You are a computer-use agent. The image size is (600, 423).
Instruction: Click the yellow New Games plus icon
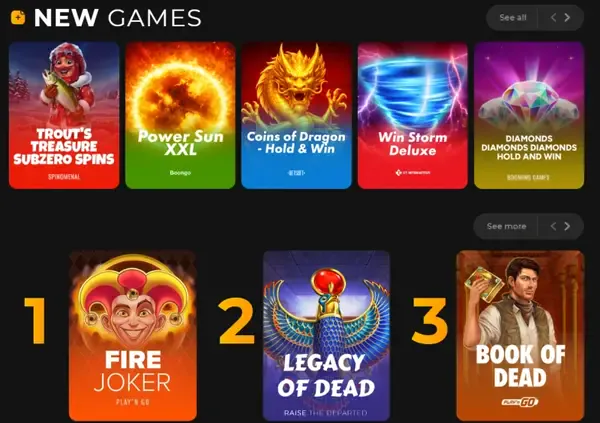pos(18,17)
